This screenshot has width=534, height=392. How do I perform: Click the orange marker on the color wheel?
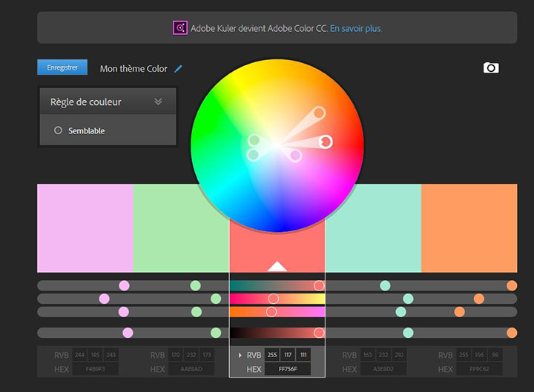319,113
